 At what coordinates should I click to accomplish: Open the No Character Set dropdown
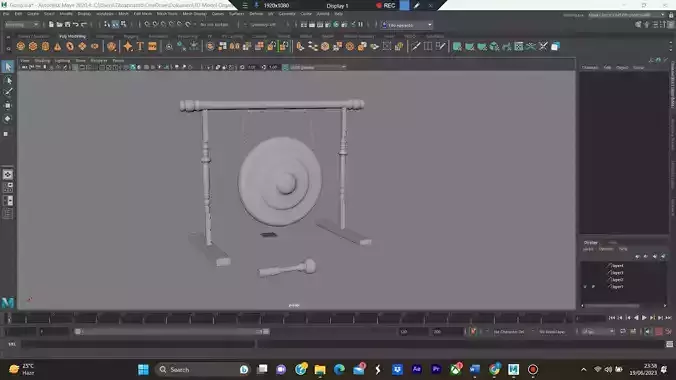click(509, 332)
